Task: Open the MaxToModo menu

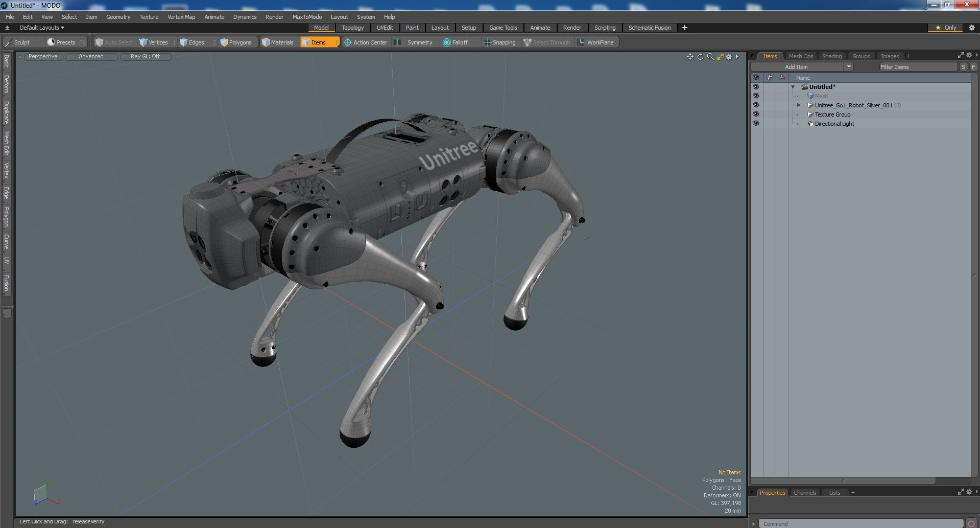Action: coord(307,17)
